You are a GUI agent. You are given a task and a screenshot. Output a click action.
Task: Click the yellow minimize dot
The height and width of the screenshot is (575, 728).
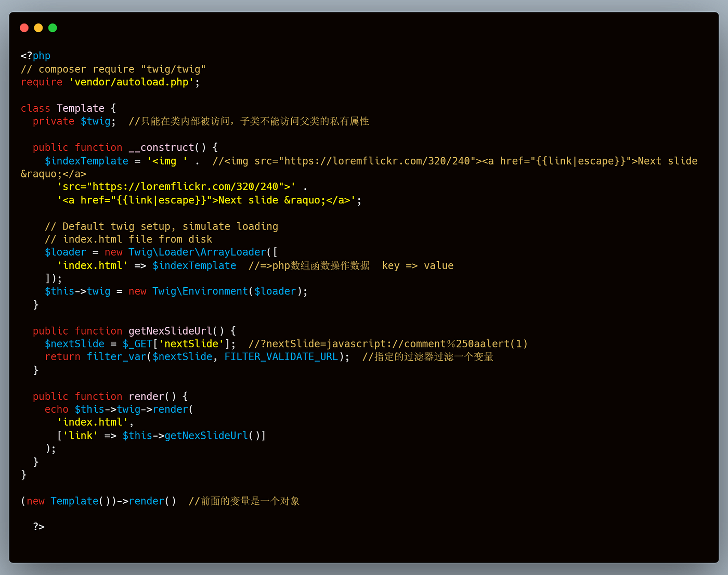[x=38, y=28]
